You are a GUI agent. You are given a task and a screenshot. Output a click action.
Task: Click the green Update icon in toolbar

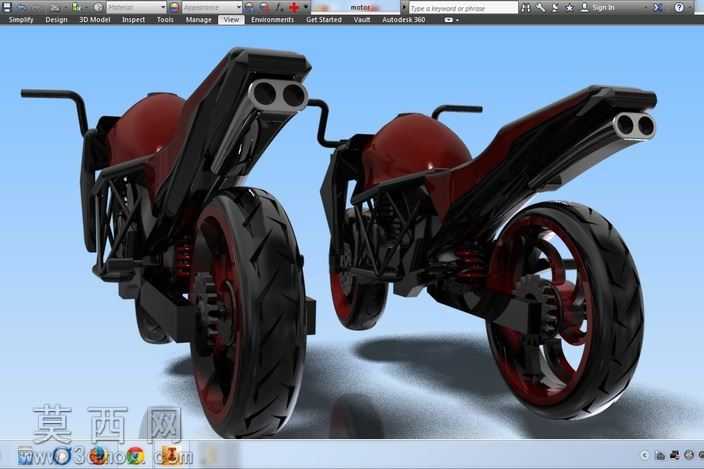pyautogui.click(x=77, y=7)
